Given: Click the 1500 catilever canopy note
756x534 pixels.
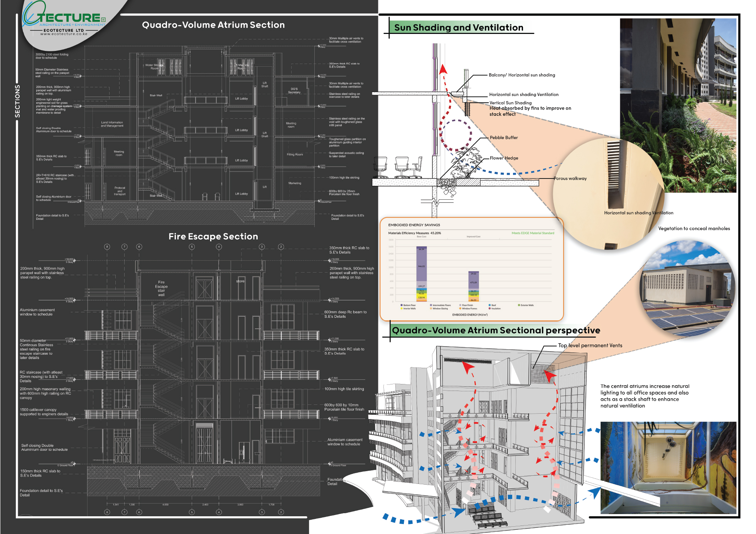Looking at the screenshot, I should [44, 412].
